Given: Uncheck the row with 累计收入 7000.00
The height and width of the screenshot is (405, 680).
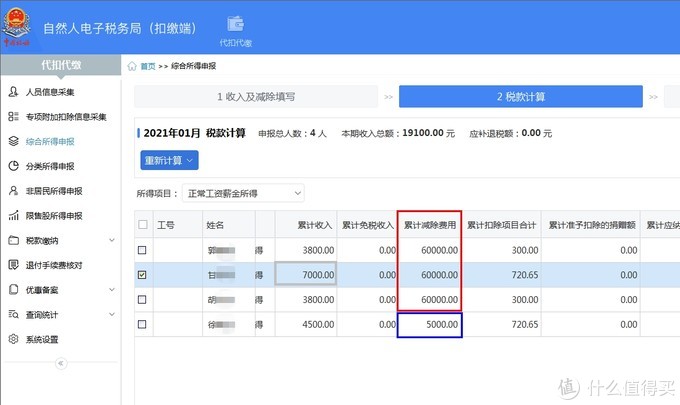Looking at the screenshot, I should [x=142, y=274].
